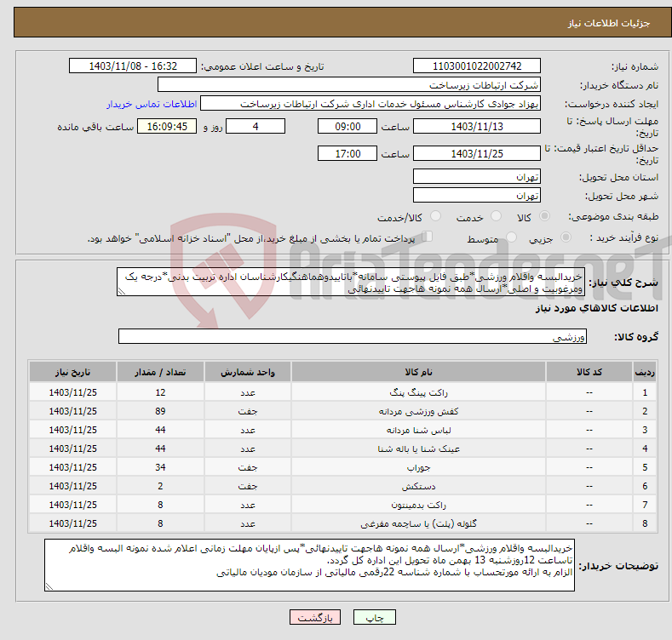Select the خدمت radio button

coord(496,216)
